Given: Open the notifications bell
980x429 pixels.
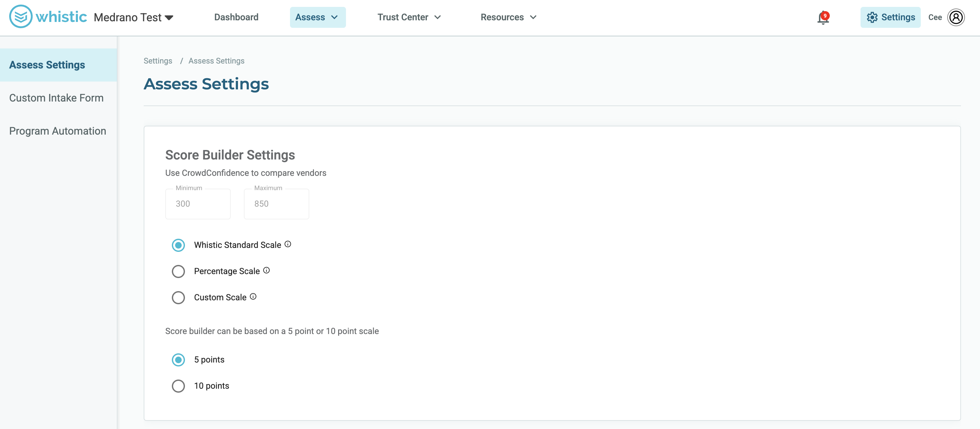Looking at the screenshot, I should click(823, 17).
